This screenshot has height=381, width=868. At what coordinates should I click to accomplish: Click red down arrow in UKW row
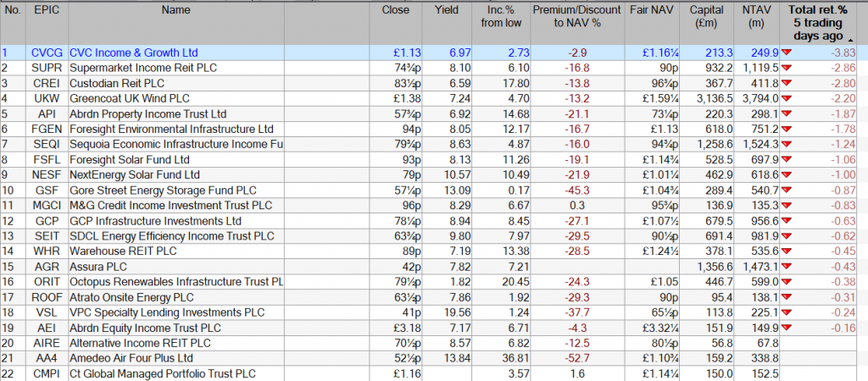pos(786,98)
